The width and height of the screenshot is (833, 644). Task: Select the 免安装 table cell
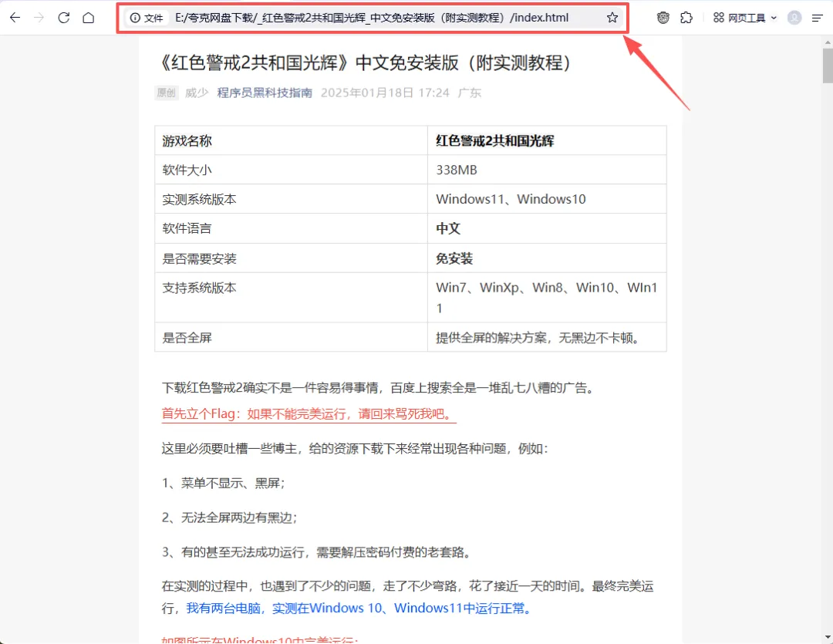[547, 258]
